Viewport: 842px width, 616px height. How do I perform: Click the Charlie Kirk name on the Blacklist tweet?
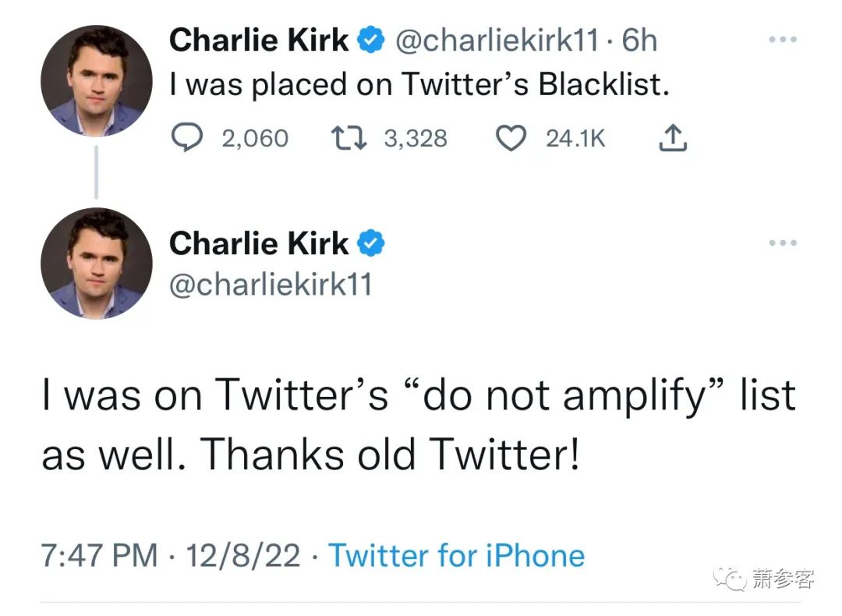coord(259,41)
